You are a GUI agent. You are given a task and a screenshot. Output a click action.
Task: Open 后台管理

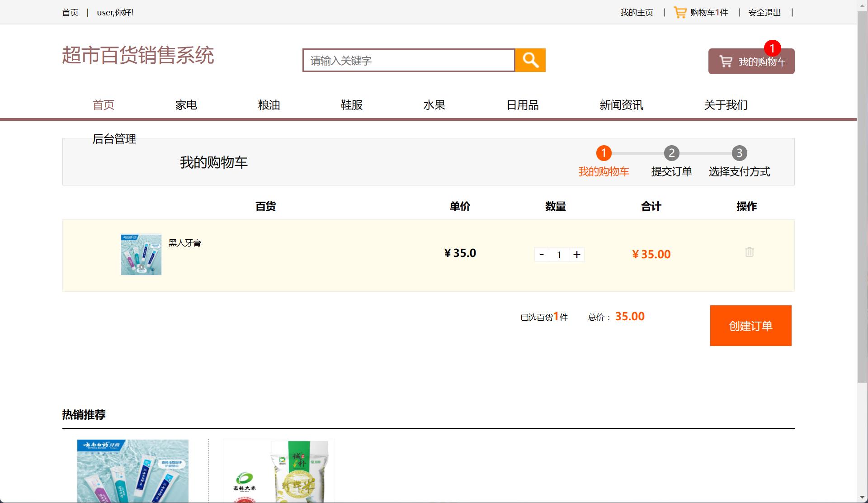114,139
